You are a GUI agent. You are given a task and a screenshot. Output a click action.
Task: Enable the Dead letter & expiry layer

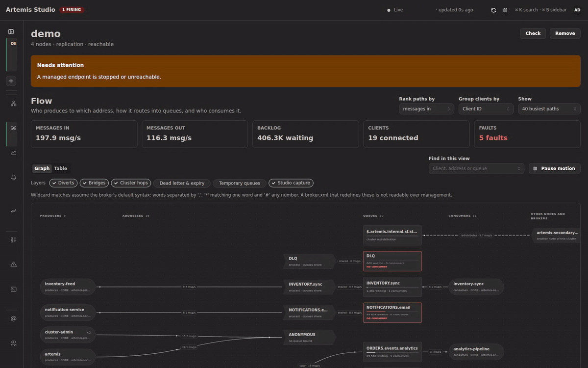(182, 183)
